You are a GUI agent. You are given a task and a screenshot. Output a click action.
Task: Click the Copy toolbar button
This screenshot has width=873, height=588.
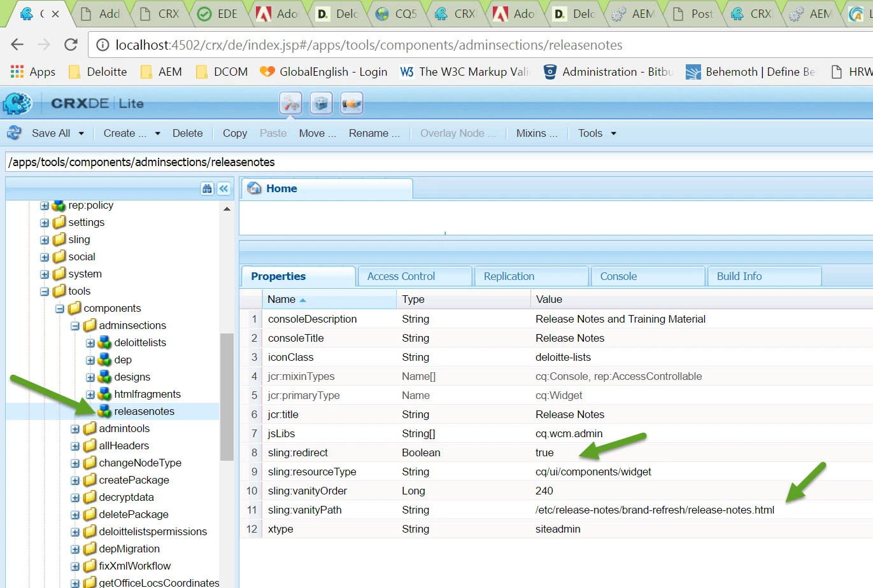[235, 133]
